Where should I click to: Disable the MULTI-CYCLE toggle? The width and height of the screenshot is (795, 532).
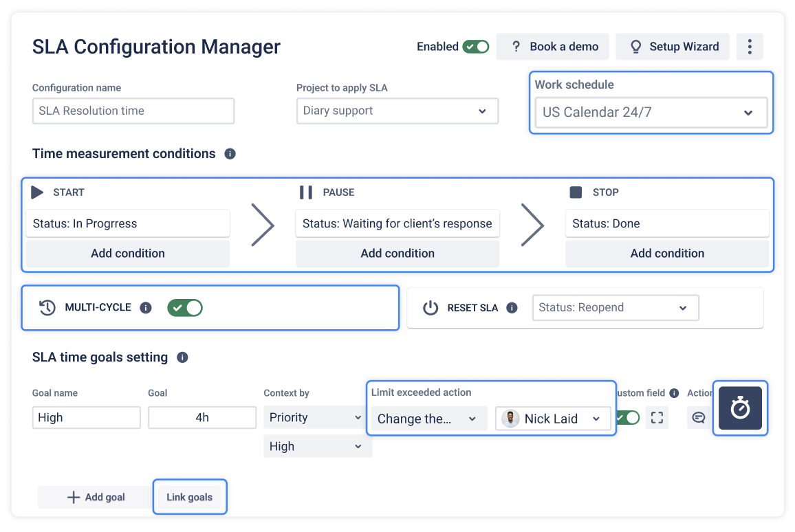(185, 307)
